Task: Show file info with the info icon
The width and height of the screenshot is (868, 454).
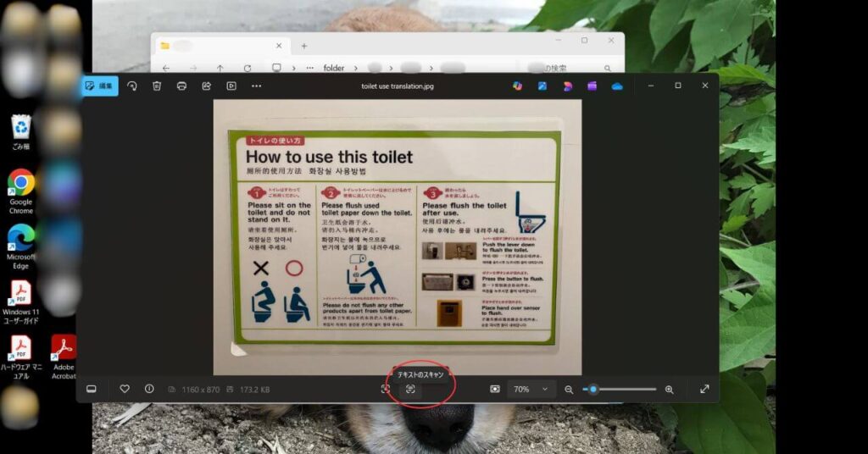Action: click(149, 389)
